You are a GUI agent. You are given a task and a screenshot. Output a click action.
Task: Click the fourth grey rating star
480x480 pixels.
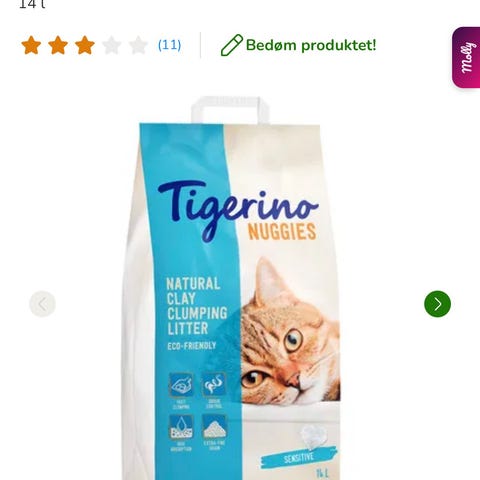click(x=112, y=45)
